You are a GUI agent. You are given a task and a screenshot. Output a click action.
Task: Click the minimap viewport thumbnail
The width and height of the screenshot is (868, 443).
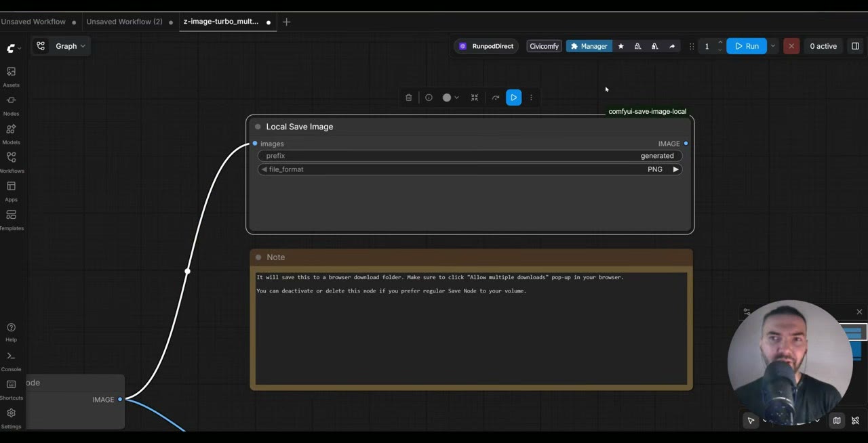tap(853, 333)
